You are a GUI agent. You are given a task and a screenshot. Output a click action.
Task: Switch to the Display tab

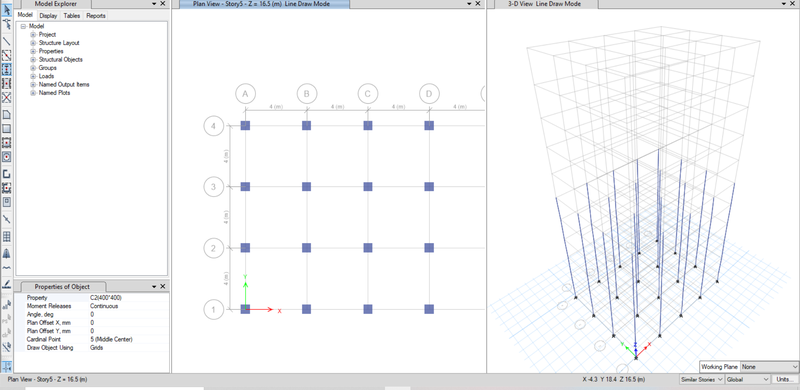(x=48, y=16)
